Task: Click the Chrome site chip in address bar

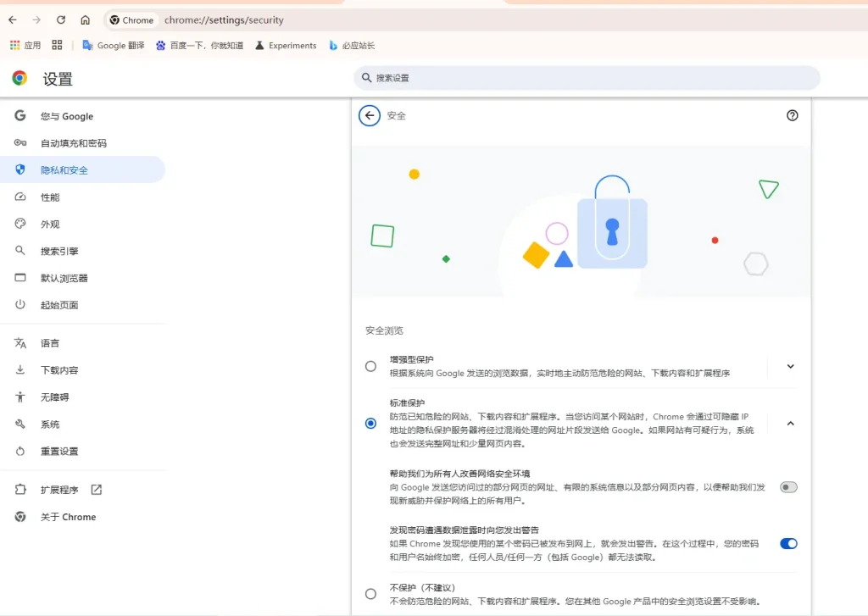Action: pyautogui.click(x=131, y=20)
